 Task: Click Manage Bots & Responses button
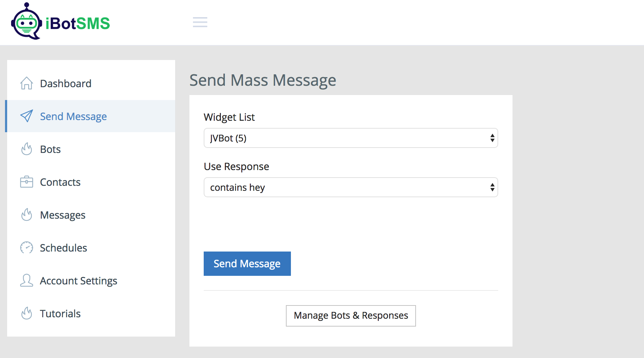[x=351, y=315]
